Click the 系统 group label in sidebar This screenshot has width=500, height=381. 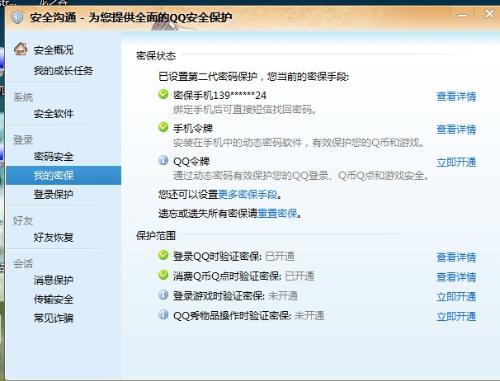tap(23, 97)
